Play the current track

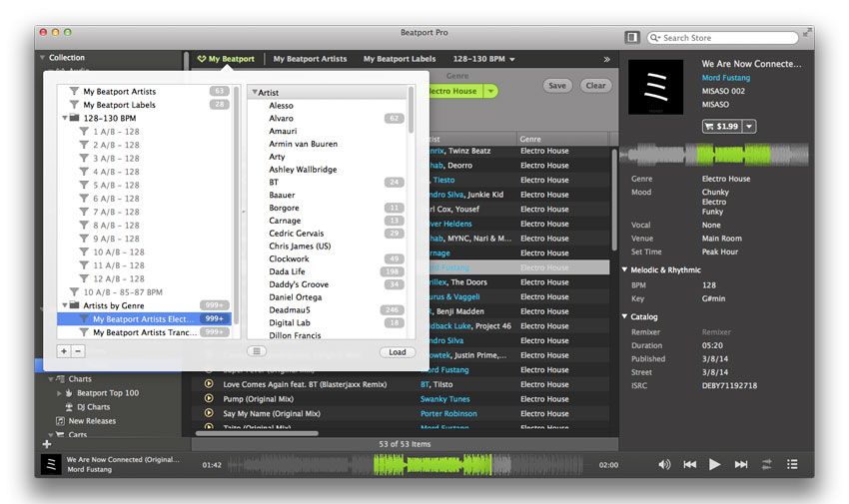point(715,464)
